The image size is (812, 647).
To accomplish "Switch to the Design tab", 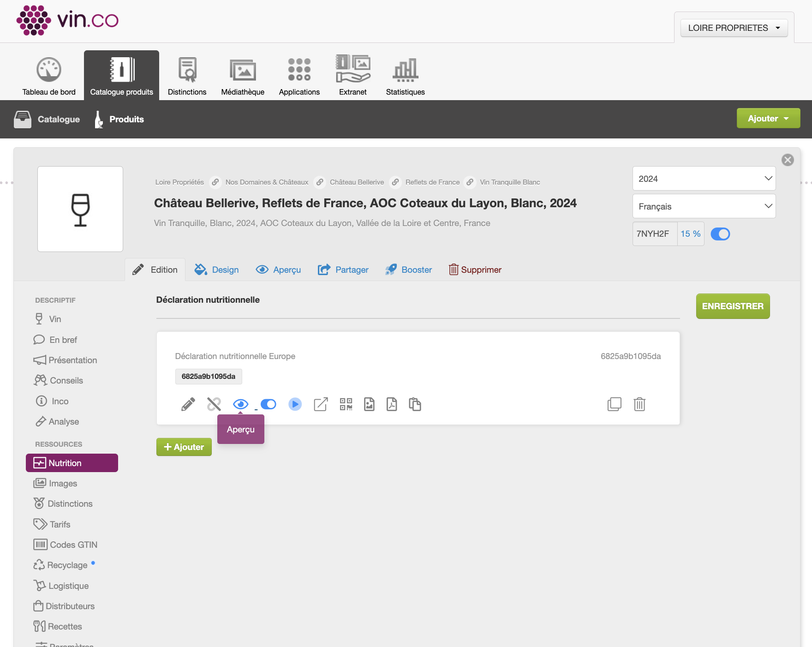I will click(216, 270).
